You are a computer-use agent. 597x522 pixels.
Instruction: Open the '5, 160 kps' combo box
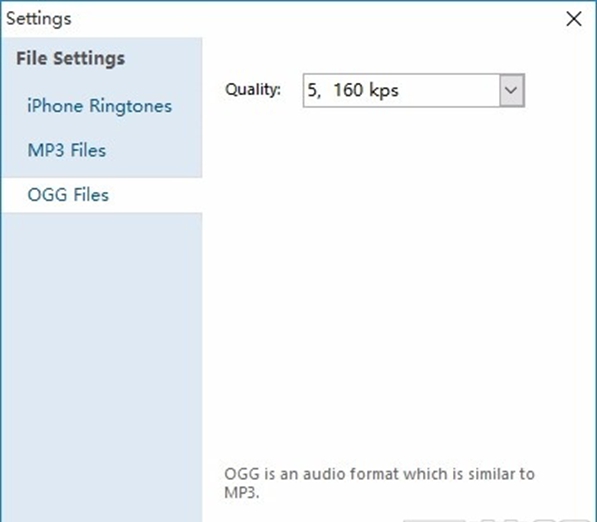pyautogui.click(x=413, y=91)
